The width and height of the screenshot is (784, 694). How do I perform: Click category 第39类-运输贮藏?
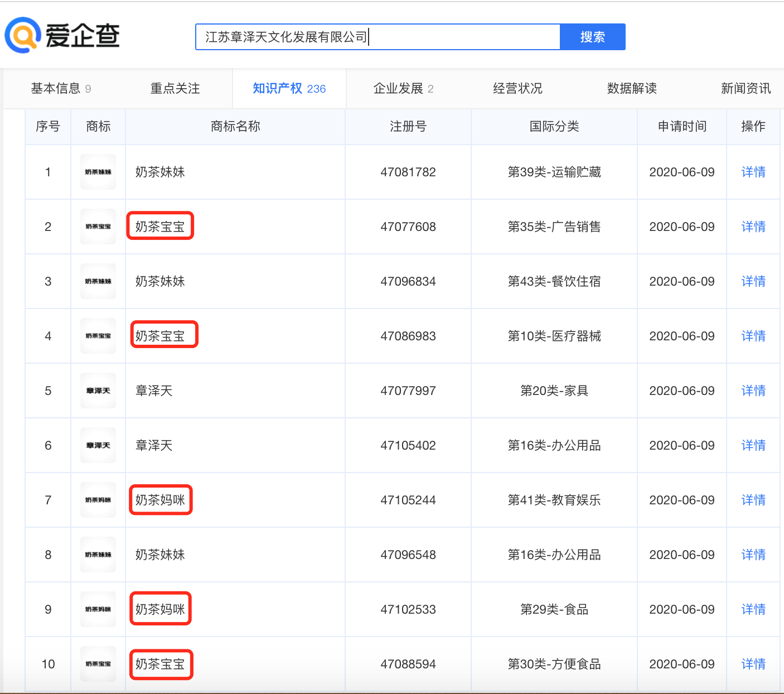(x=554, y=172)
